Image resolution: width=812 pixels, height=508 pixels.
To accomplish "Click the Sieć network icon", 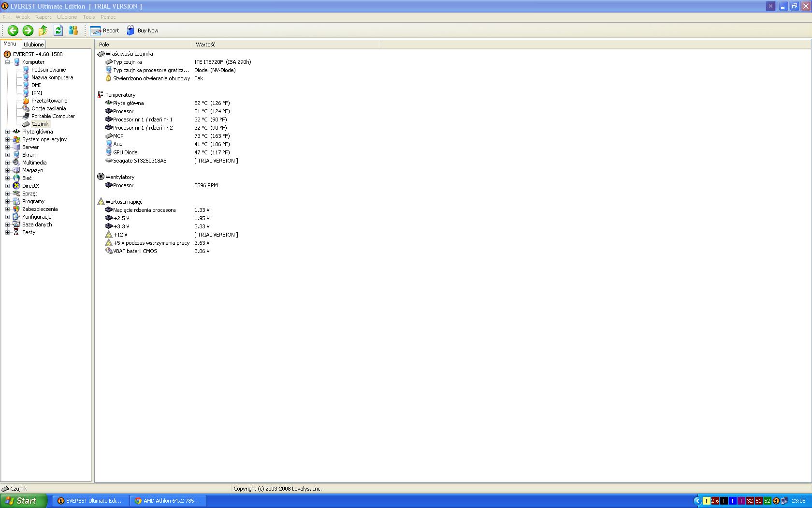I will pos(16,178).
